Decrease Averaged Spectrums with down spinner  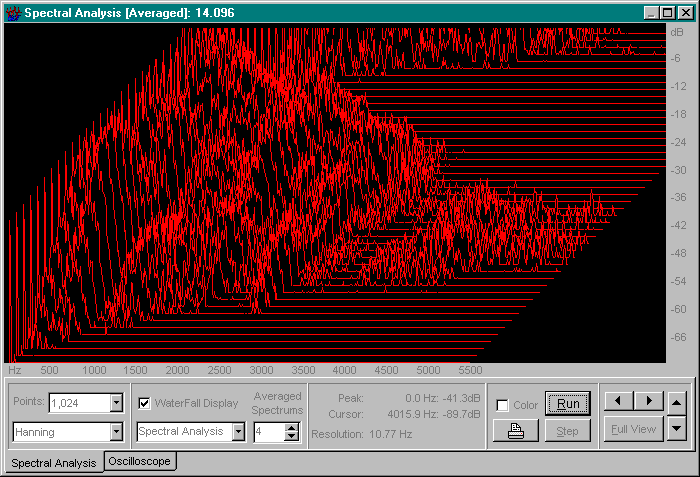(x=292, y=437)
